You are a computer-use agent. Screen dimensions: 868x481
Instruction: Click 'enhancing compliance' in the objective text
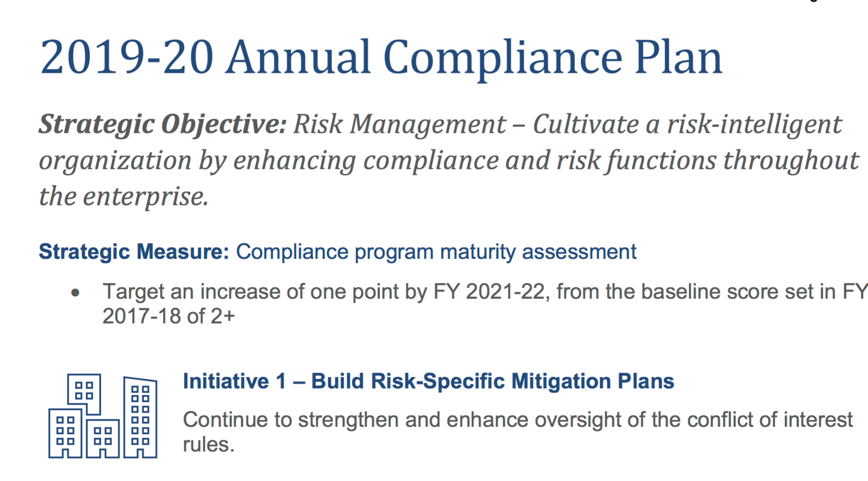(366, 161)
